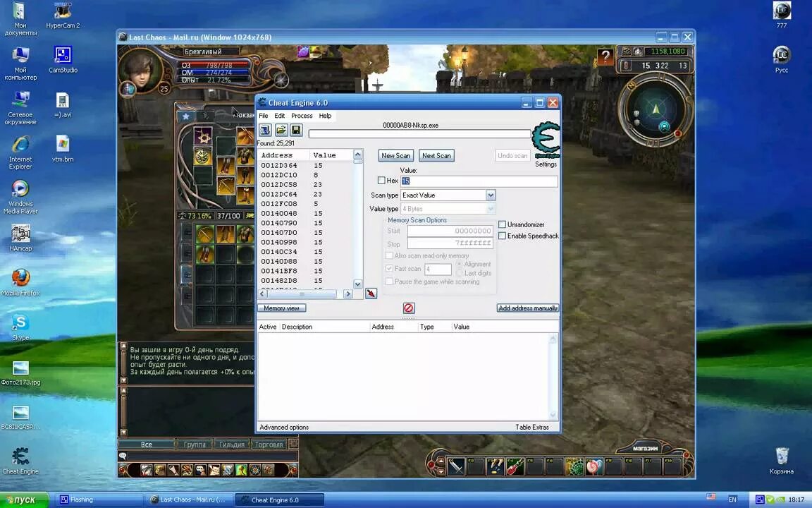812x508 pixels.
Task: Open Memory view button
Action: [x=282, y=308]
